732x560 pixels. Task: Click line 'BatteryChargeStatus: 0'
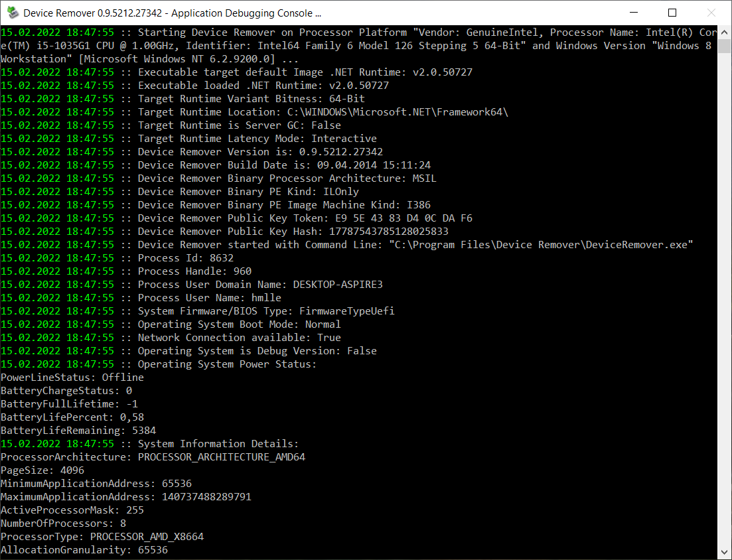[x=66, y=391]
